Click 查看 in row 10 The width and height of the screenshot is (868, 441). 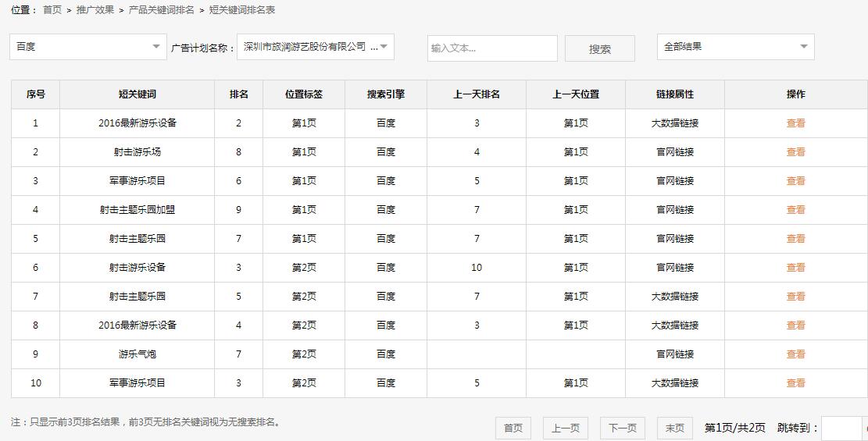point(795,383)
